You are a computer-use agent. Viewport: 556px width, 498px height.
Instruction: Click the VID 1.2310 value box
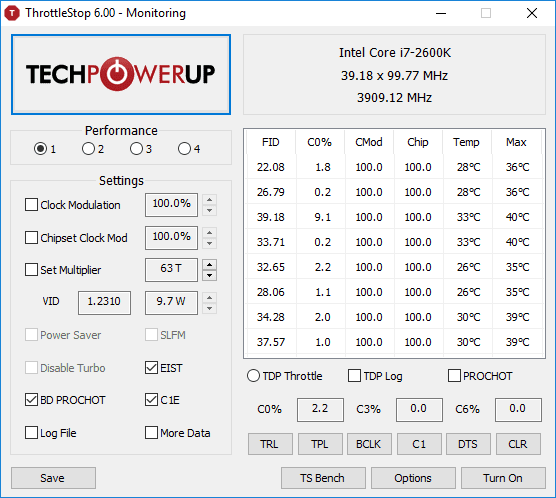(x=104, y=303)
